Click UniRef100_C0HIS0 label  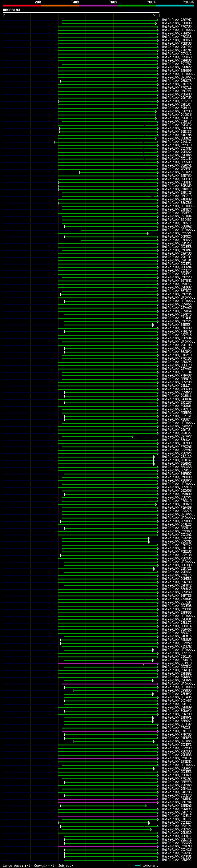point(177,349)
